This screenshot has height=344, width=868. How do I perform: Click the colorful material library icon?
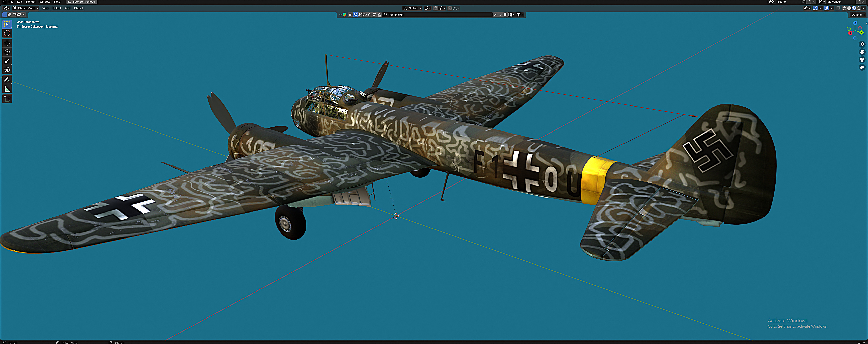345,15
